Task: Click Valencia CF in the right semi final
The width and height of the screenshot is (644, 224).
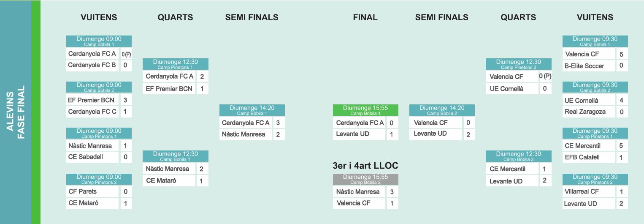Action: [x=436, y=123]
